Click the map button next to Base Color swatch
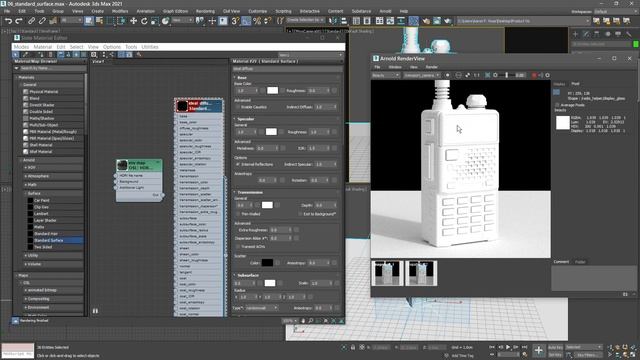 [x=281, y=91]
